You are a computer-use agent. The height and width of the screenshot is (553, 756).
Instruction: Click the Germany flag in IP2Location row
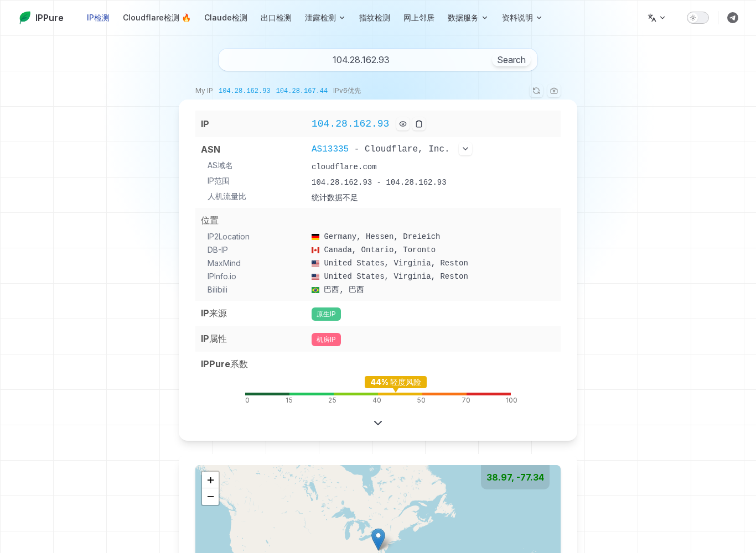pyautogui.click(x=315, y=237)
